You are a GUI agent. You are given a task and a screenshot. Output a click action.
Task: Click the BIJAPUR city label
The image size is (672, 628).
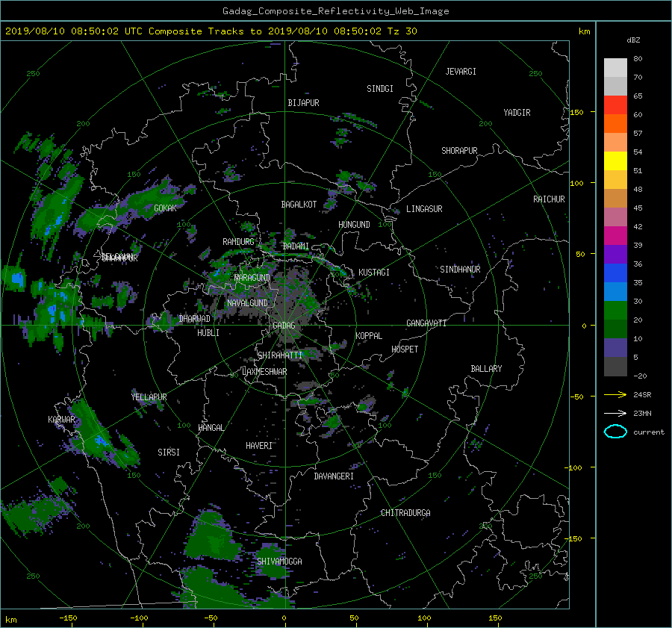pyautogui.click(x=303, y=103)
